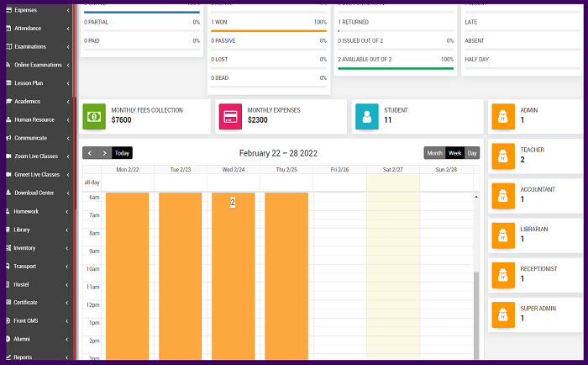
Task: Click the Today calendar button
Action: (122, 153)
